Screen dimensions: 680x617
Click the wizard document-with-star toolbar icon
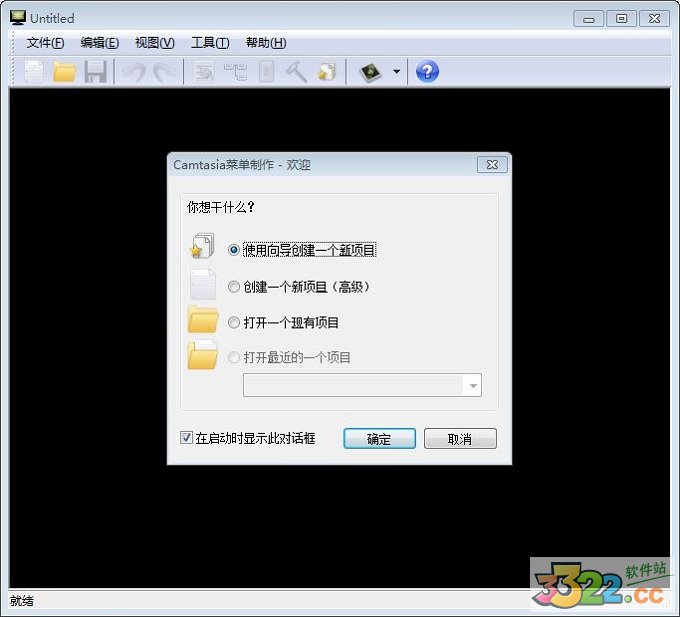pyautogui.click(x=327, y=72)
